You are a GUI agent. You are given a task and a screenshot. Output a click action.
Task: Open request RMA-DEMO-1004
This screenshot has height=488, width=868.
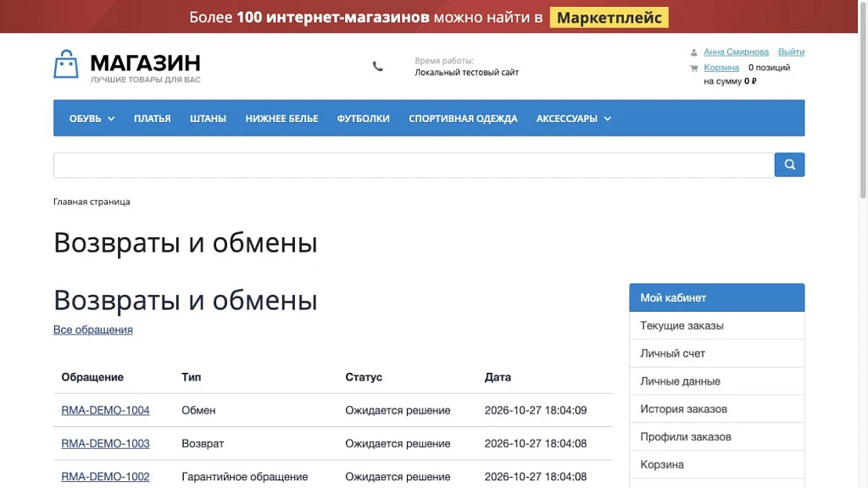point(105,411)
